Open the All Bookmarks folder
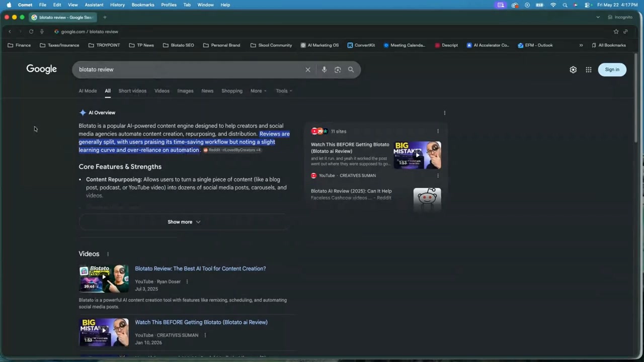This screenshot has width=644, height=362. [609, 45]
